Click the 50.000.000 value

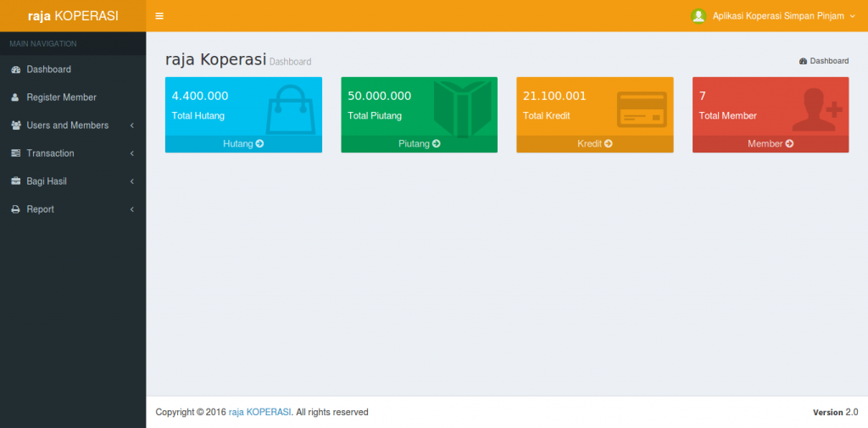pos(379,96)
